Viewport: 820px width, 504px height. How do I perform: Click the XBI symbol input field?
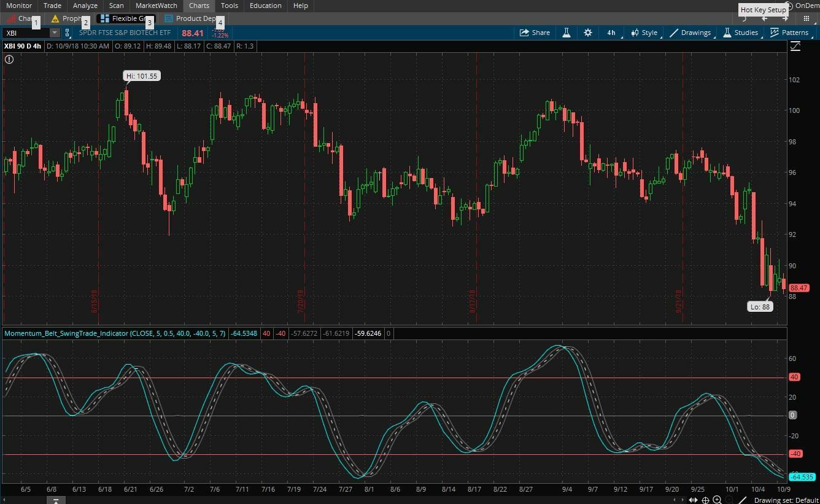point(27,33)
